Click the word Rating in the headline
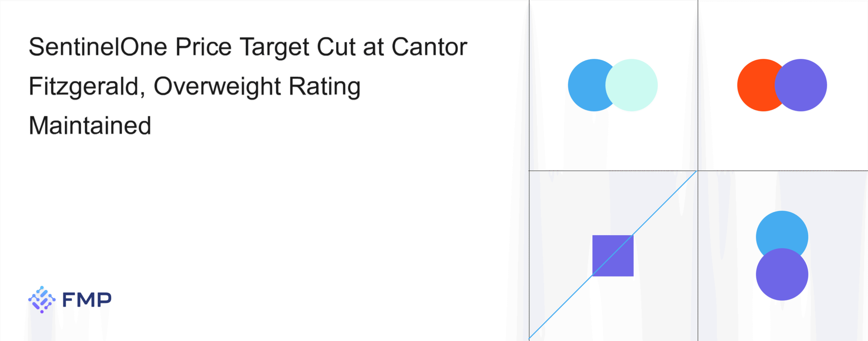The height and width of the screenshot is (341, 868). (x=324, y=86)
